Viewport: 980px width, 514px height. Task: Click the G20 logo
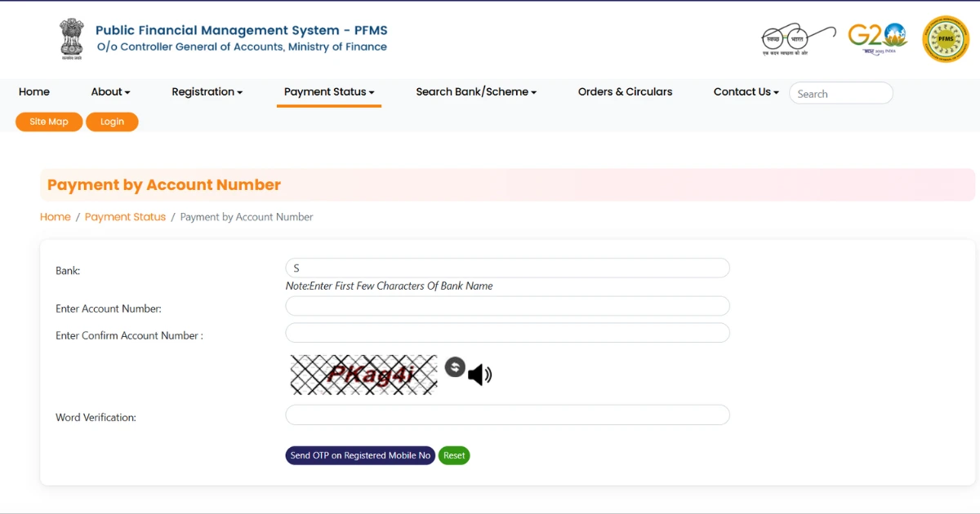pyautogui.click(x=878, y=38)
